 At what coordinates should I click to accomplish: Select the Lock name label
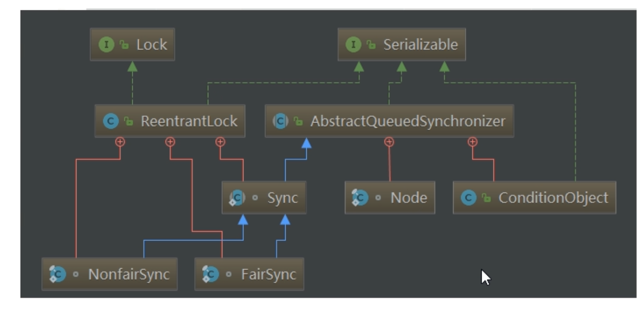tap(152, 45)
